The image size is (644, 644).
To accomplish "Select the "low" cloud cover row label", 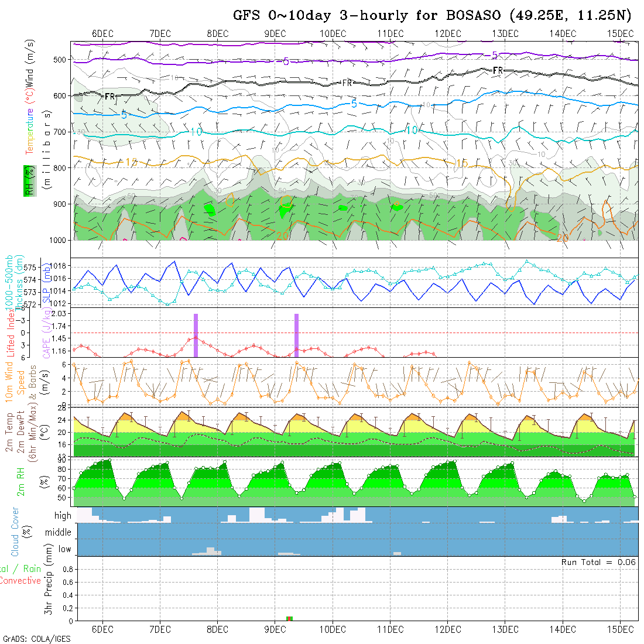I will click(64, 549).
